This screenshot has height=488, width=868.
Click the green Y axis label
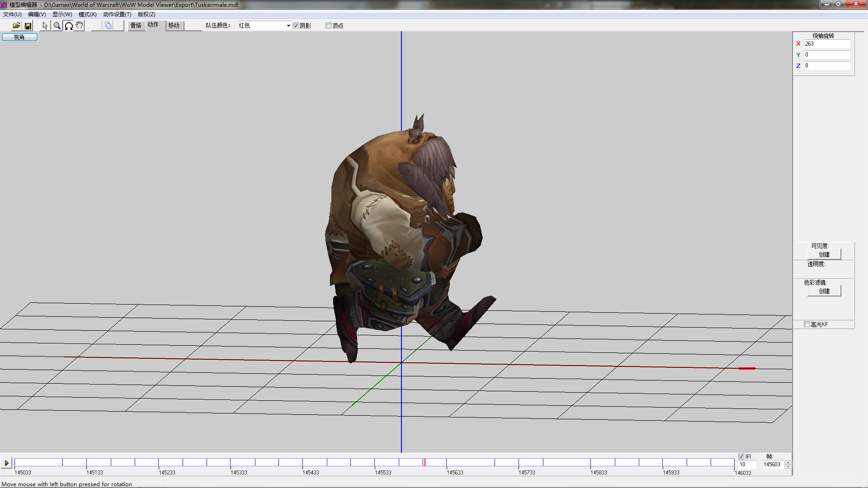[x=798, y=55]
